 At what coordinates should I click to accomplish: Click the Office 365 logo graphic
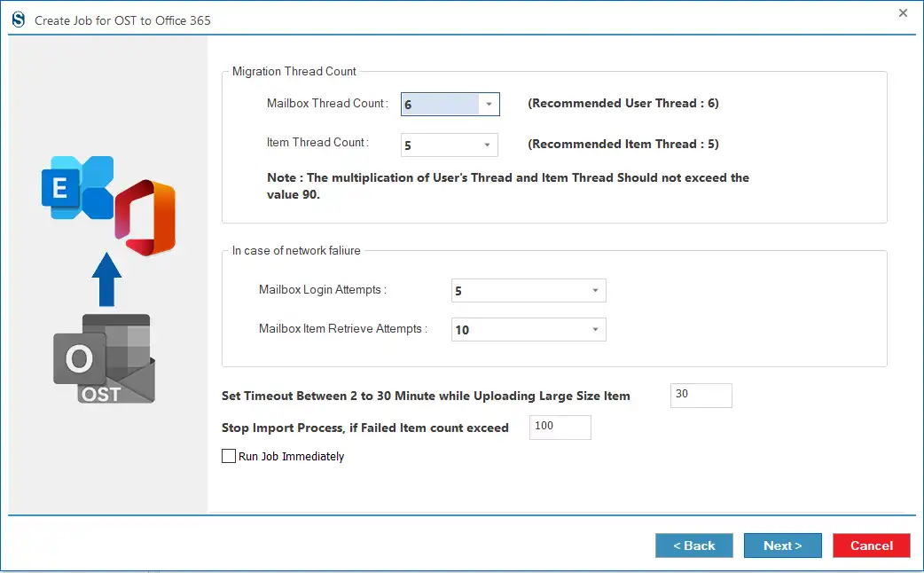pos(145,217)
